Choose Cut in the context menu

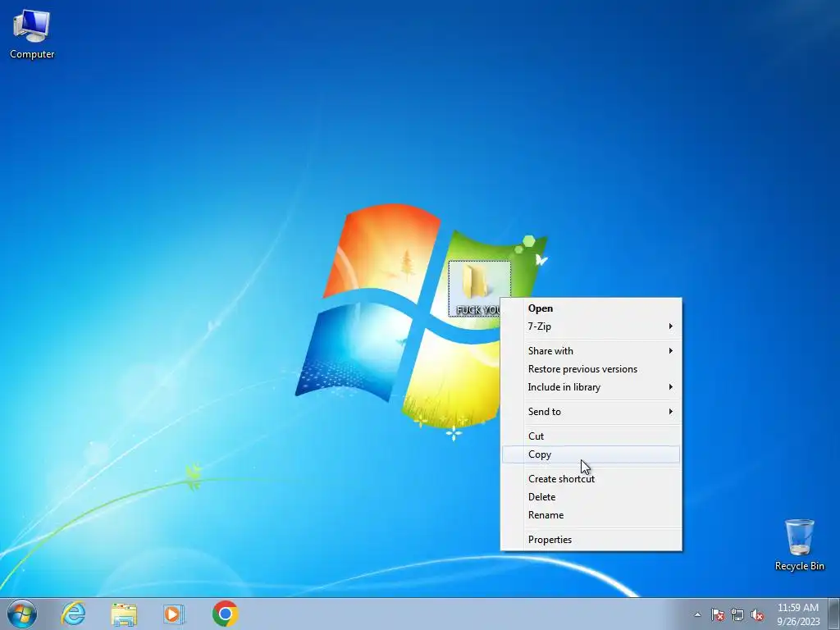pyautogui.click(x=591, y=436)
